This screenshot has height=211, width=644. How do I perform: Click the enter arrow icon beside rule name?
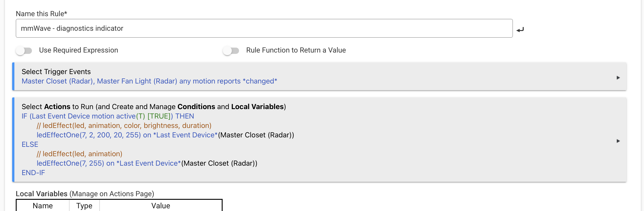coord(520,30)
